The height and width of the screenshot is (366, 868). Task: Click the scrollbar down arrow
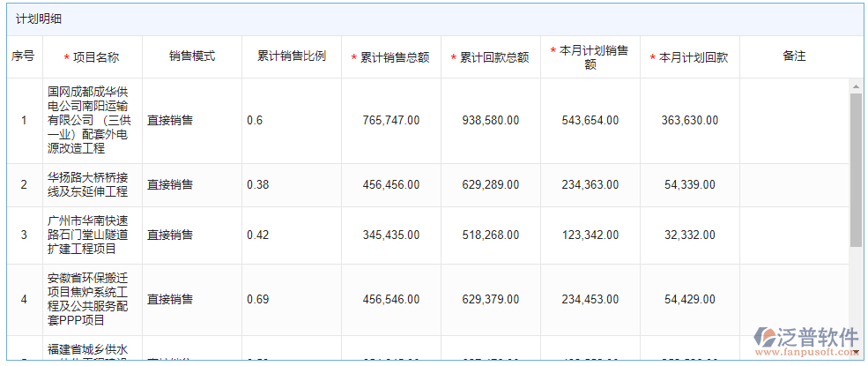[x=855, y=352]
